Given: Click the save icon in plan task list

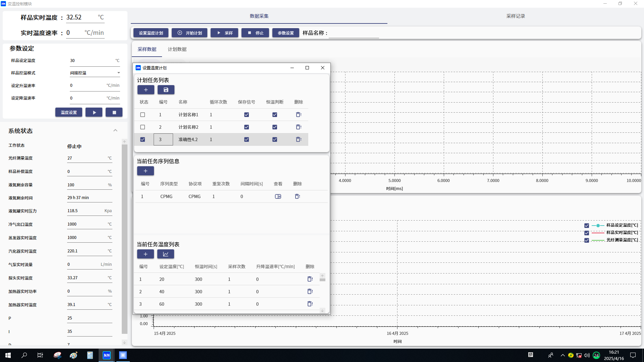Looking at the screenshot, I should click(x=166, y=90).
